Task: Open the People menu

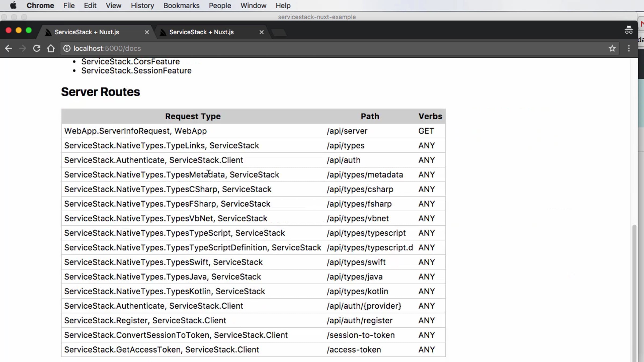Action: [x=220, y=5]
